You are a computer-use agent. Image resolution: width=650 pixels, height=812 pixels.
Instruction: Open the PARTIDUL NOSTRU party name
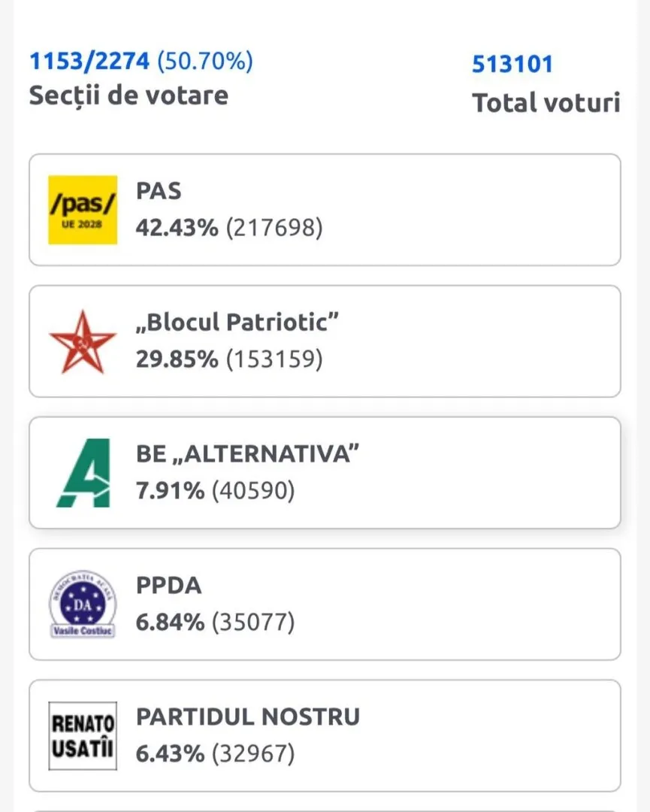(x=247, y=717)
